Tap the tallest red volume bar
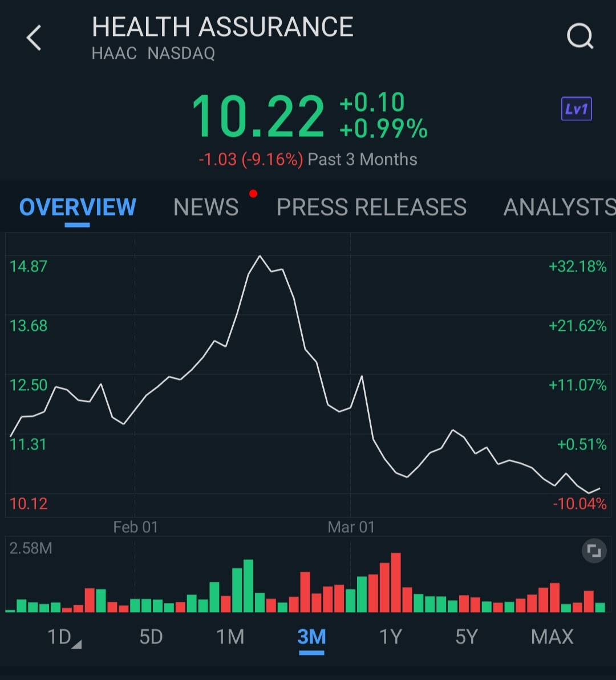The width and height of the screenshot is (616, 680). point(395,582)
